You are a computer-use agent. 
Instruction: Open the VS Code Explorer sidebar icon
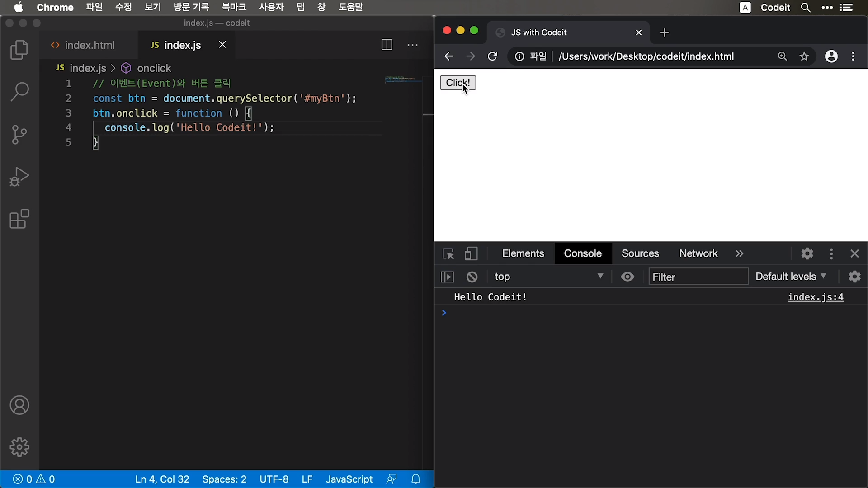point(19,50)
